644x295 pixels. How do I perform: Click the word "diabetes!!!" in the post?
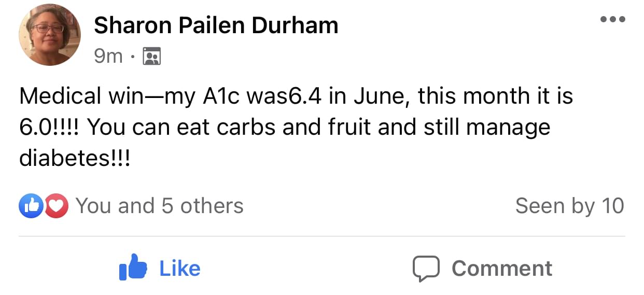pyautogui.click(x=74, y=158)
